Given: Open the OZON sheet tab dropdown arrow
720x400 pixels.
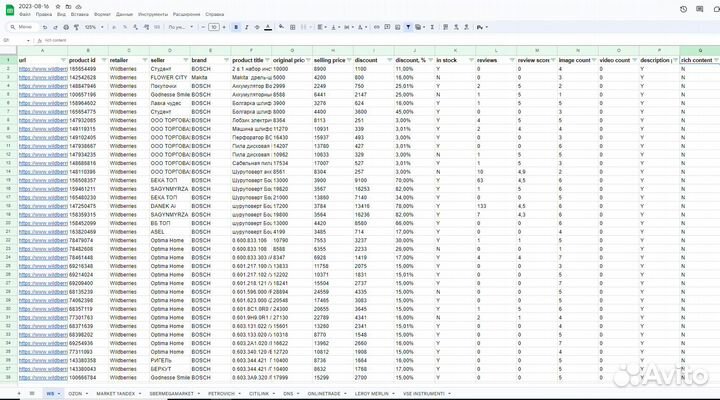Looking at the screenshot, I should [x=85, y=394].
